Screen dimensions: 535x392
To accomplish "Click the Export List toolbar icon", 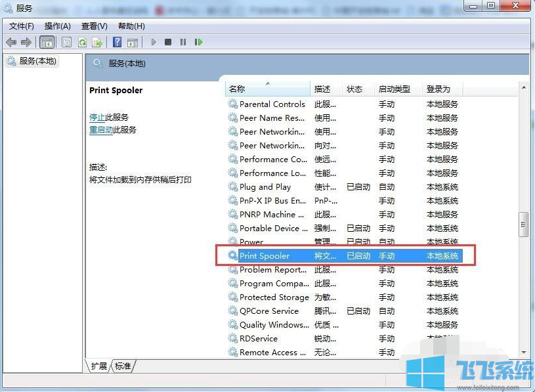I will [x=97, y=41].
